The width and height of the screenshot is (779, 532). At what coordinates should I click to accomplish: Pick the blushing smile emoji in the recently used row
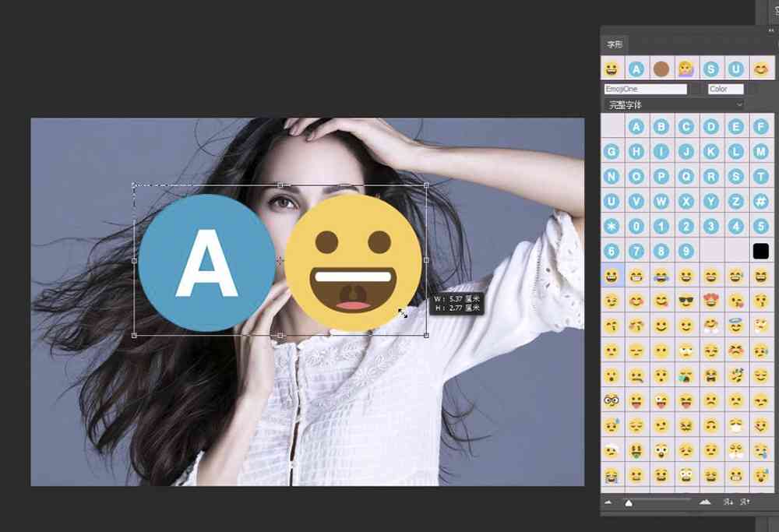tap(760, 69)
